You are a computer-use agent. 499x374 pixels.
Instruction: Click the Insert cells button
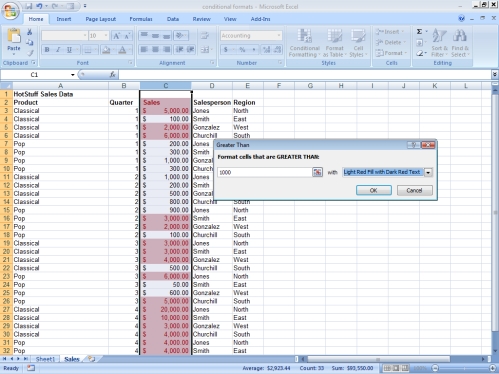[x=389, y=32]
